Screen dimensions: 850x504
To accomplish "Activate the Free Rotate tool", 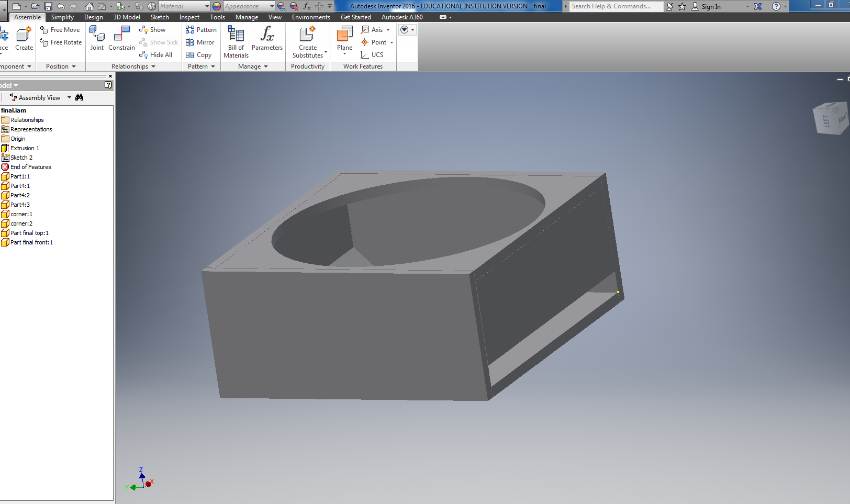I will [61, 42].
